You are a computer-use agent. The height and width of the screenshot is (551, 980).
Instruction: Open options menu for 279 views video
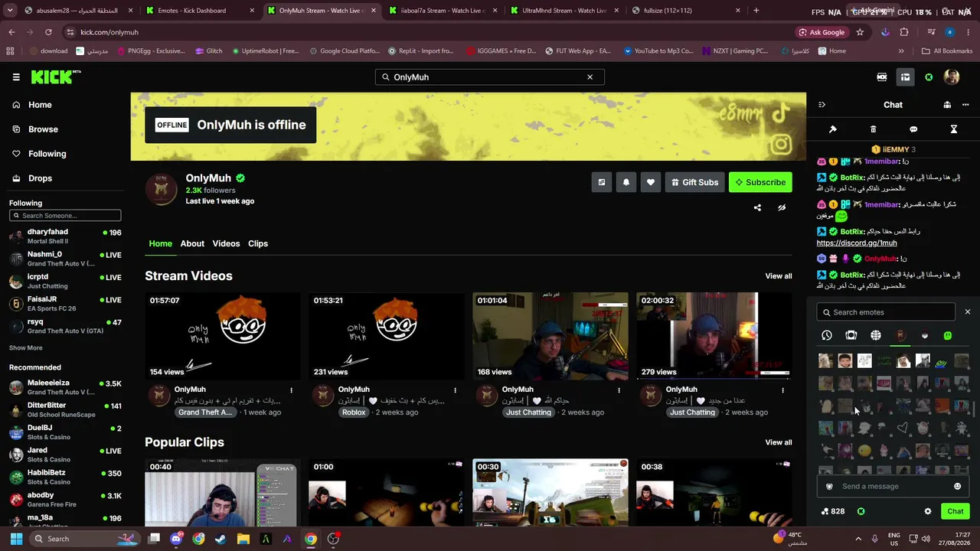click(x=782, y=390)
